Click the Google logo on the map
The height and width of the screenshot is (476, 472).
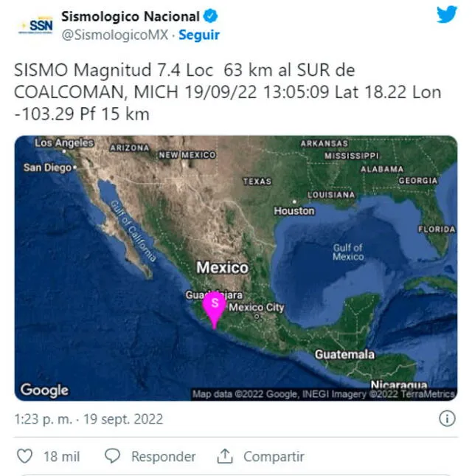44,390
